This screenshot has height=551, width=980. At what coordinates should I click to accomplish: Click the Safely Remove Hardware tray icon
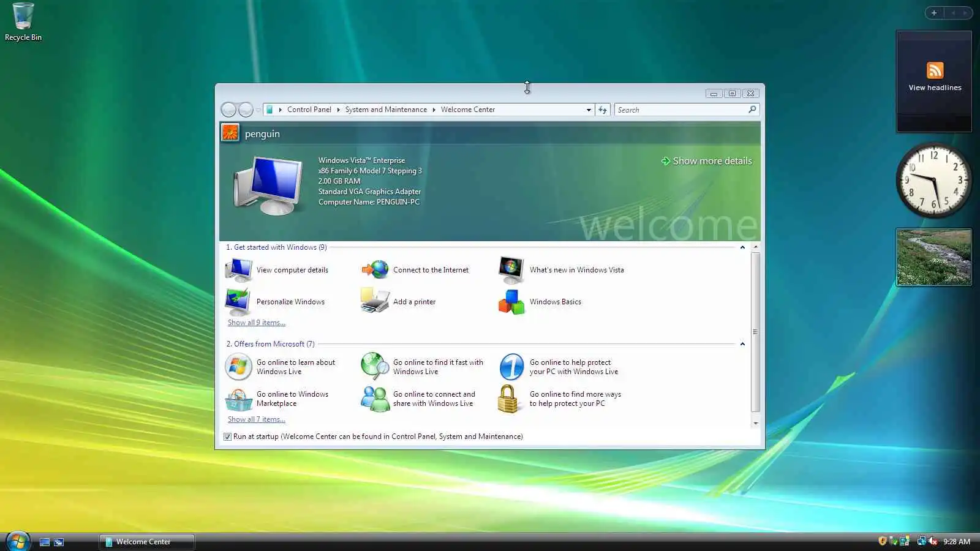pyautogui.click(x=893, y=541)
